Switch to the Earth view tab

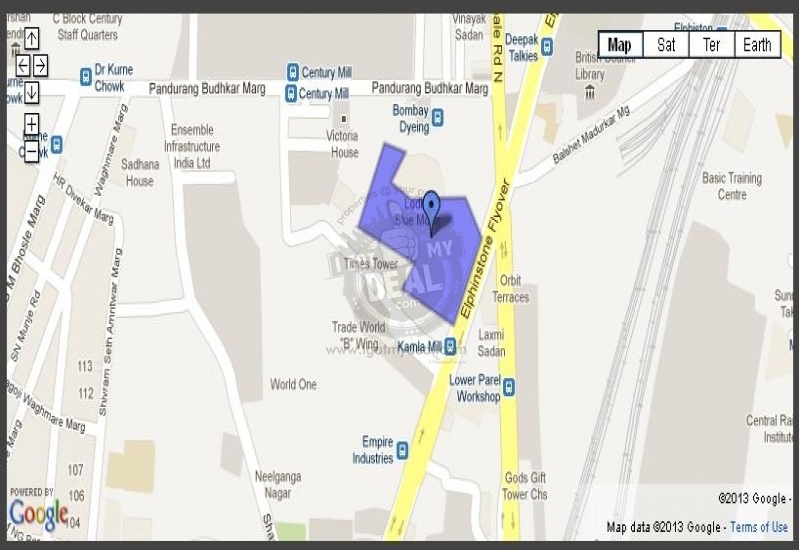(x=757, y=45)
